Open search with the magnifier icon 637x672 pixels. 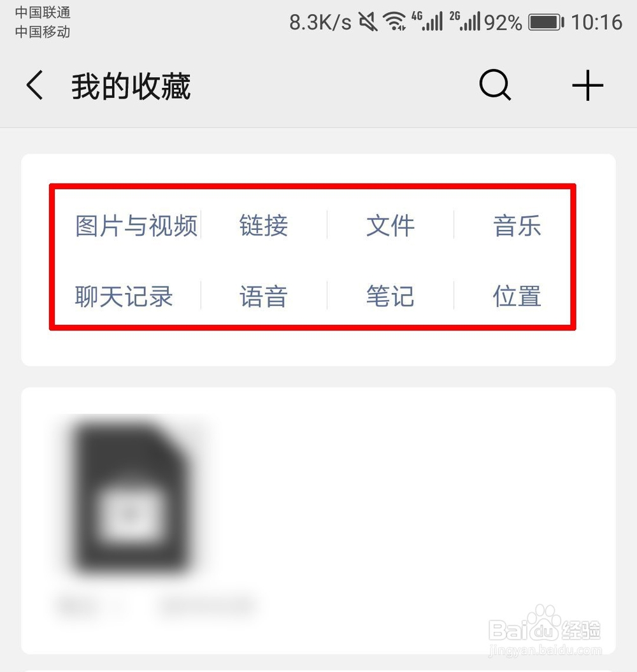tap(495, 85)
